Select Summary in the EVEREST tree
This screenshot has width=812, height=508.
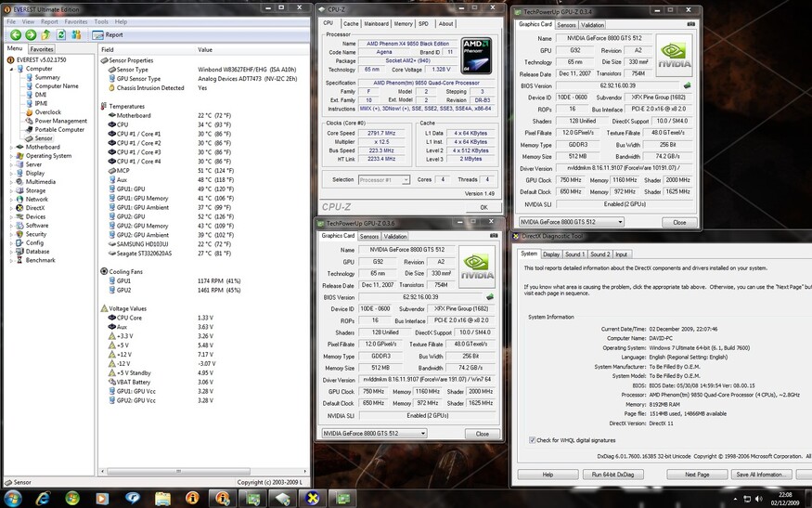[47, 77]
